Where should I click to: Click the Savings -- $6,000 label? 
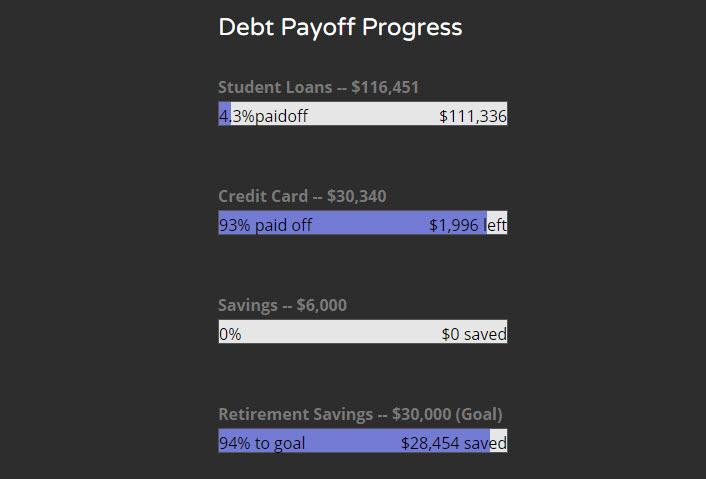pos(282,305)
